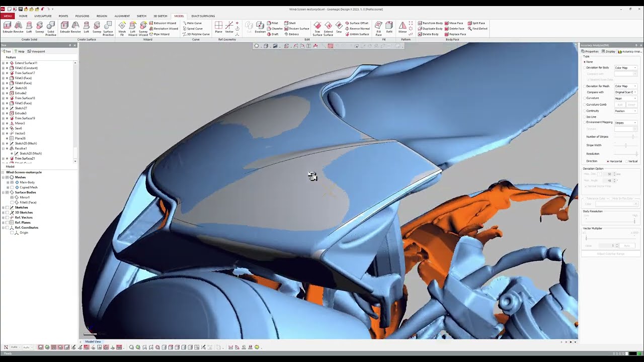Open Deviation for Body Color Map dropdown
The image size is (644, 362).
625,68
